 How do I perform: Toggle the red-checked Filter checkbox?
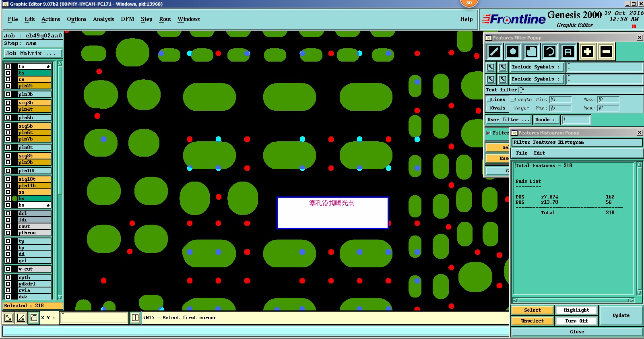[x=488, y=133]
